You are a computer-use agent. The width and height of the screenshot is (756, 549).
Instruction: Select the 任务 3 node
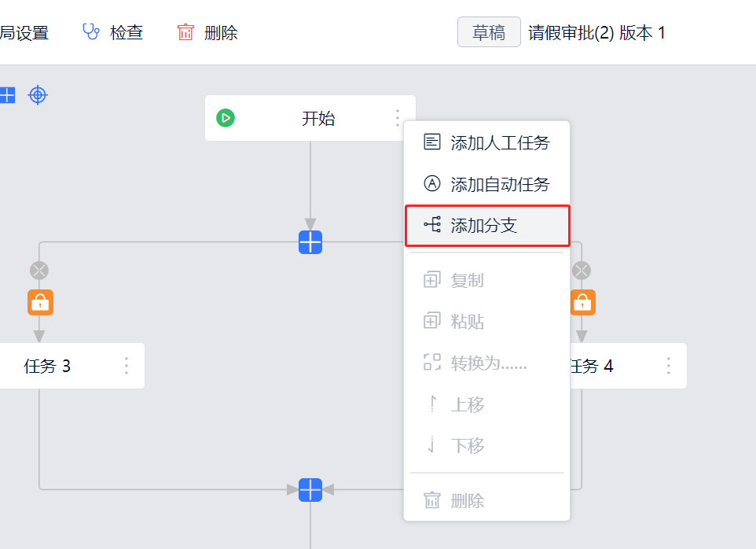47,366
